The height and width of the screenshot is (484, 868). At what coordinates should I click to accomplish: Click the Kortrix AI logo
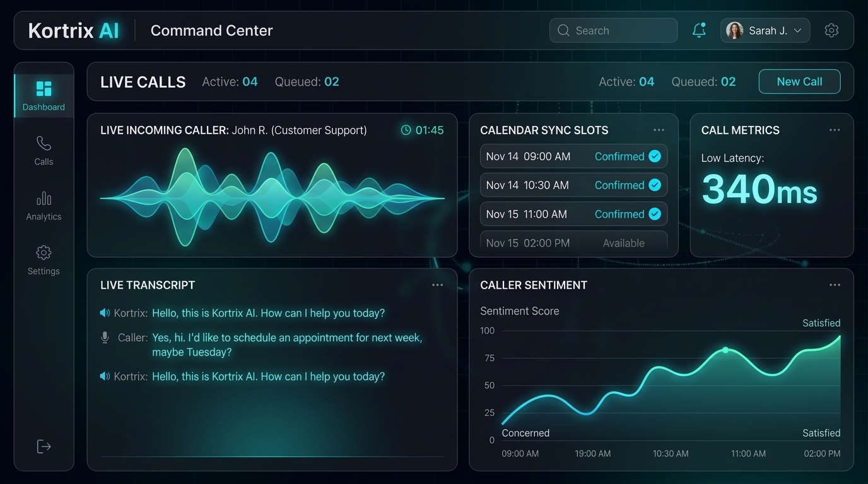point(74,30)
